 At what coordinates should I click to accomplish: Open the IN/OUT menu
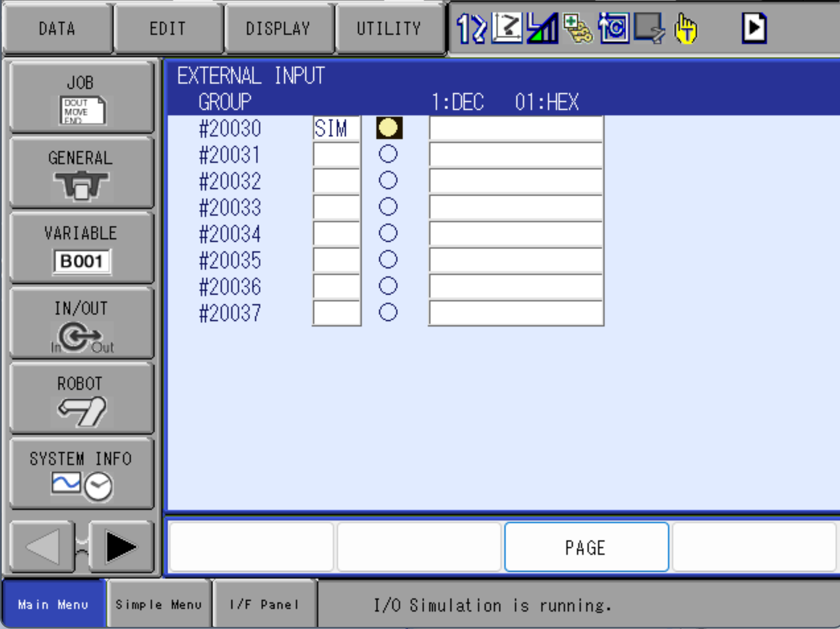click(x=81, y=323)
